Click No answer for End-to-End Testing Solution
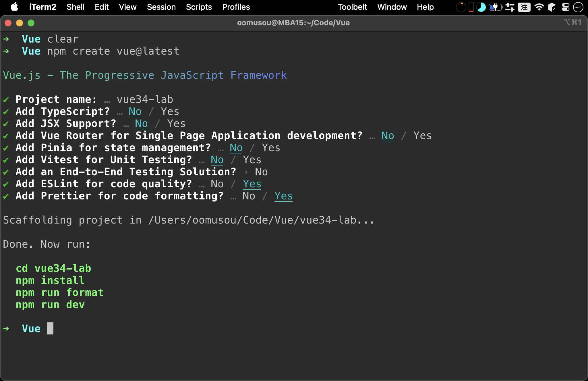Screen dimensions: 588x381 click(x=261, y=172)
